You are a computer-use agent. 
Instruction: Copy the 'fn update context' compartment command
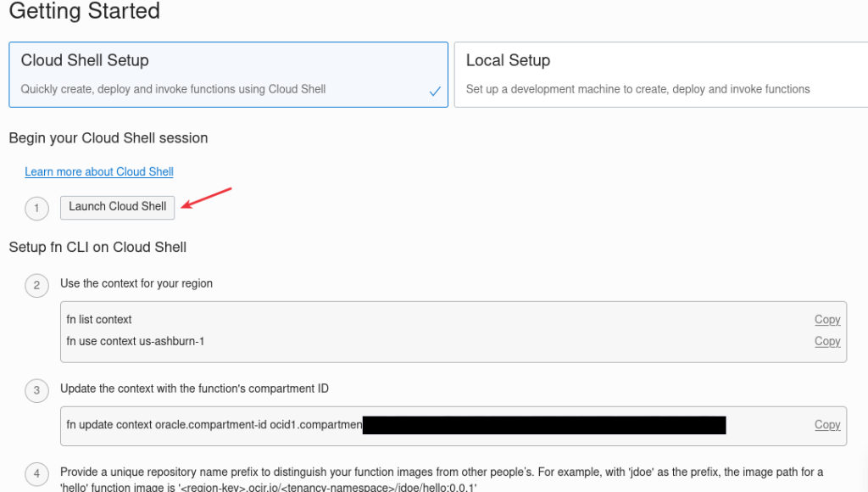(x=827, y=425)
